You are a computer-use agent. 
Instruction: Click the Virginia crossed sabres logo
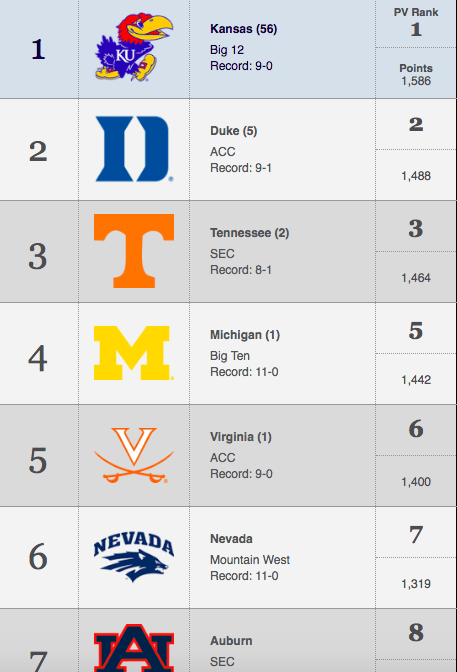click(x=134, y=455)
